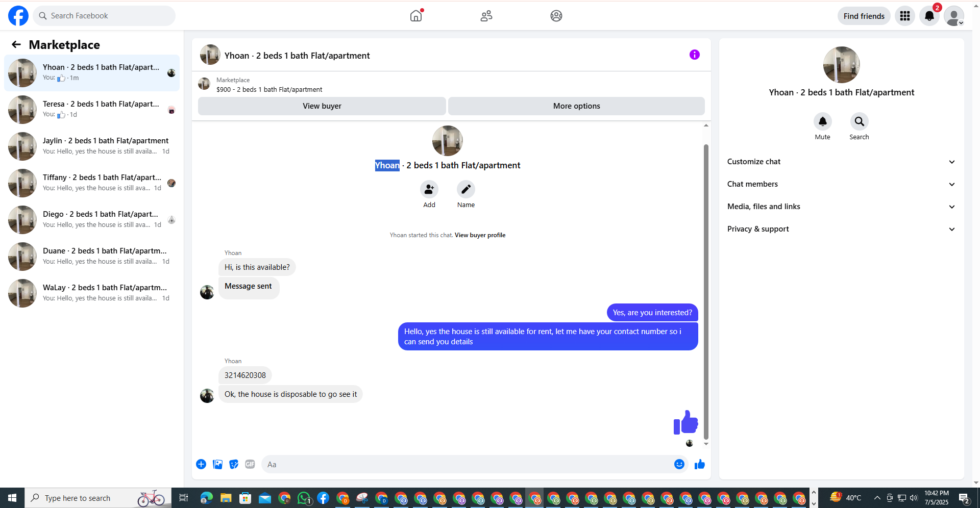Open Windows action center notifications
Image resolution: width=980 pixels, height=508 pixels.
[x=964, y=498]
